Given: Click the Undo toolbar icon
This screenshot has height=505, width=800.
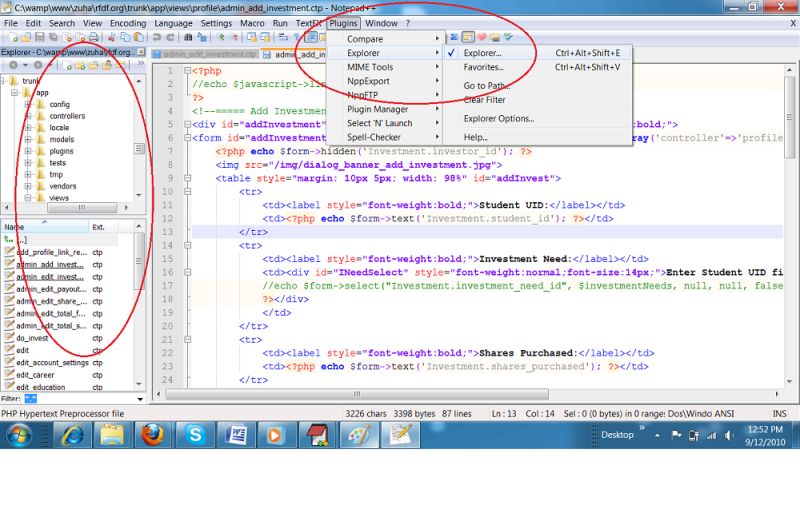Looking at the screenshot, I should point(157,37).
